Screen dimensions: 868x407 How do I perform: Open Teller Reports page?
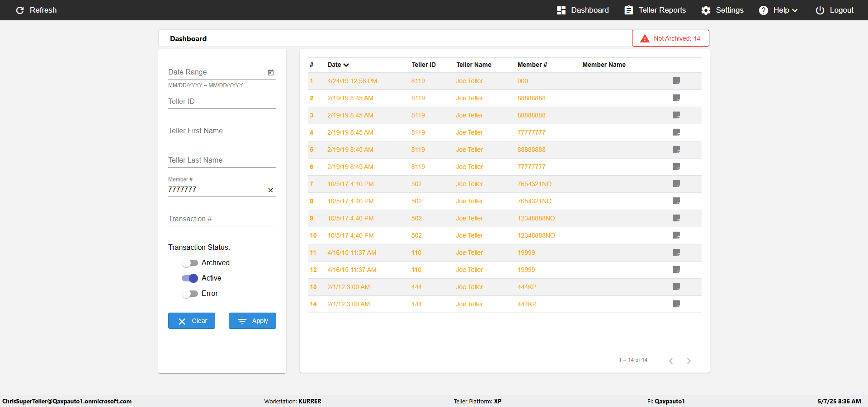pyautogui.click(x=655, y=10)
